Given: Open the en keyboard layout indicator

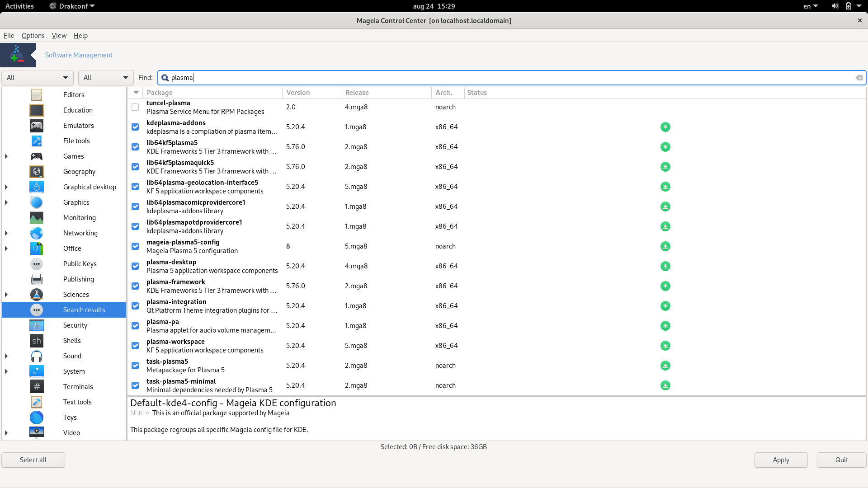Looking at the screenshot, I should pyautogui.click(x=810, y=6).
